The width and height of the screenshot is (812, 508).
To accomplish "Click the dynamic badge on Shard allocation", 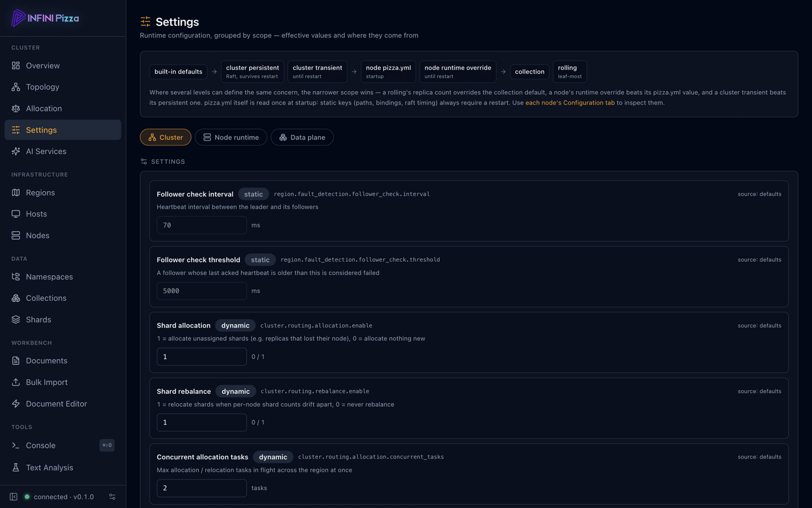I will click(235, 326).
